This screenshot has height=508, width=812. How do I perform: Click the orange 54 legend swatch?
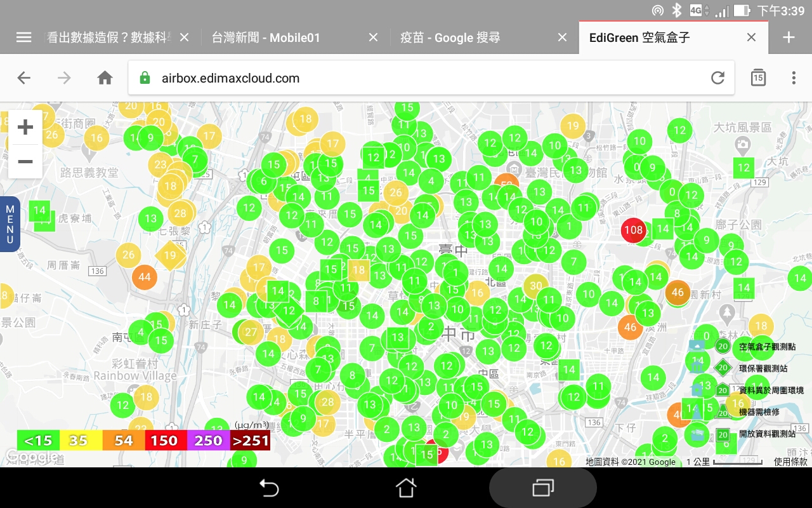123,440
